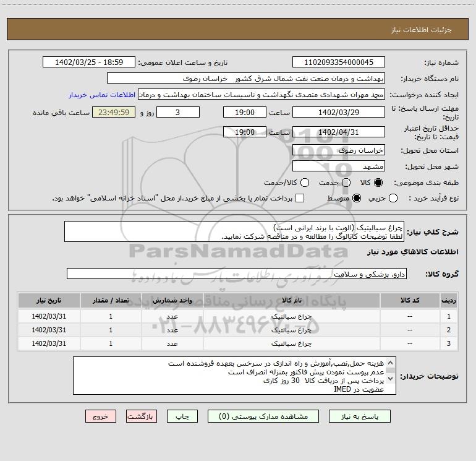Click the price validity time 19:00 field
The height and width of the screenshot is (461, 476).
245,132
